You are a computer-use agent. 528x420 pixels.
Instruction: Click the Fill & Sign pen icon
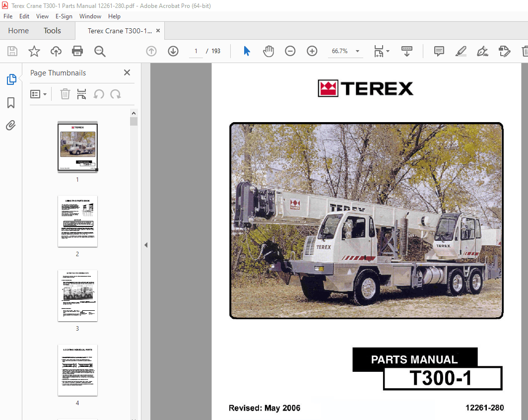click(x=482, y=51)
